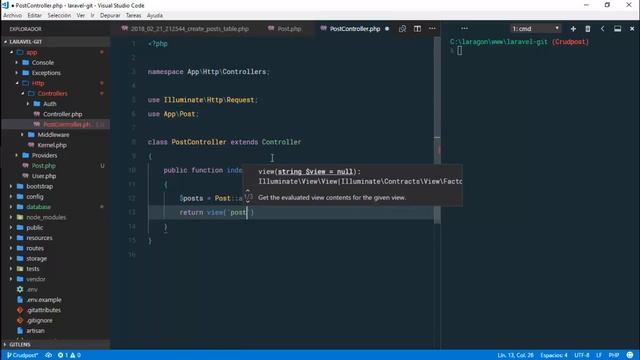
Task: Expand the node_modules folder
Action: point(46,217)
